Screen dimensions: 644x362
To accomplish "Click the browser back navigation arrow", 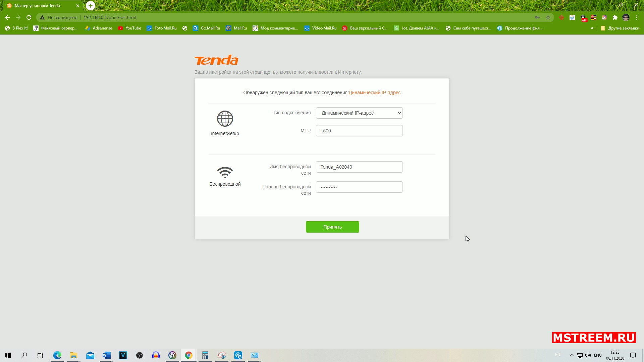I will click(x=7, y=17).
